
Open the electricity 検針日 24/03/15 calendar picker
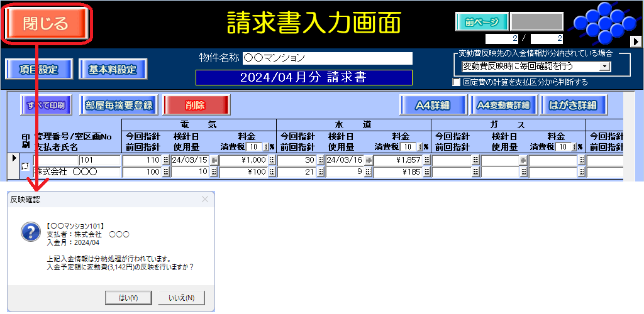[214, 160]
